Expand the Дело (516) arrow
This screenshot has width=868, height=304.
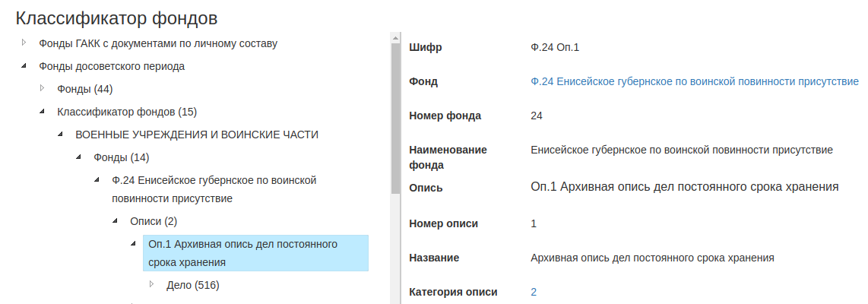point(151,284)
